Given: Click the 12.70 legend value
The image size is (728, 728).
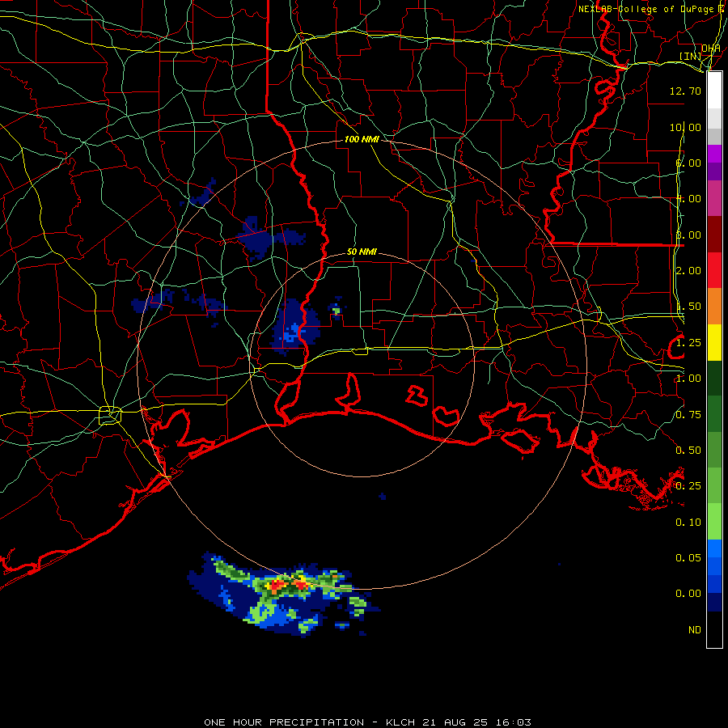Looking at the screenshot, I should click(685, 91).
